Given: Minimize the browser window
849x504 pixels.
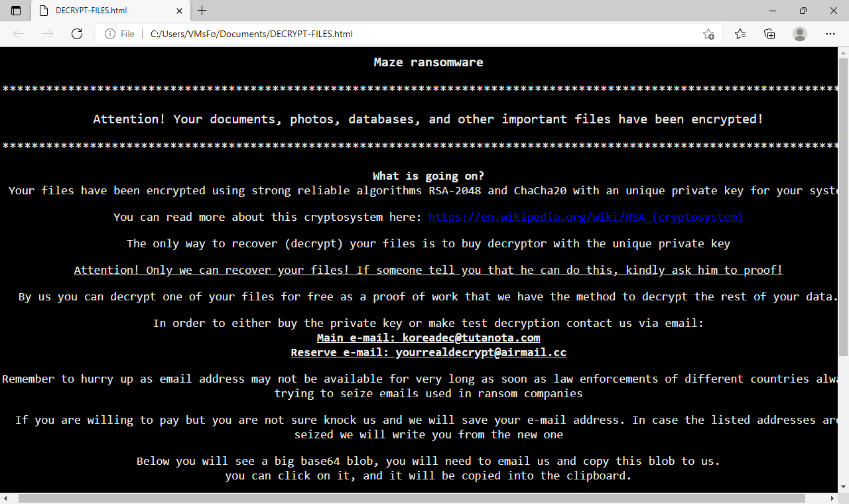Looking at the screenshot, I should [x=773, y=11].
